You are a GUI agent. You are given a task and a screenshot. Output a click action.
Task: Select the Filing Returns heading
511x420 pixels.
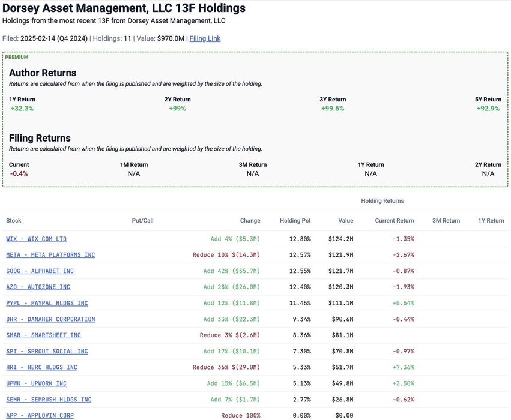(40, 138)
